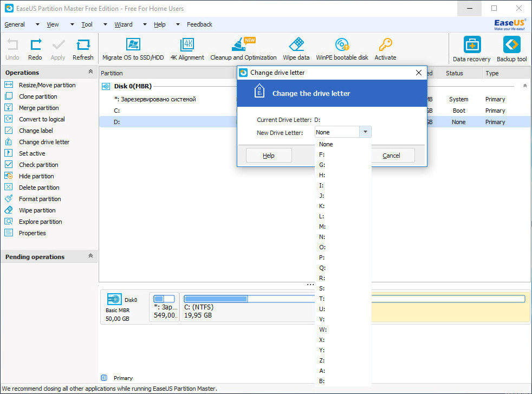
Task: Pick drive letter Z: from list
Action: coord(343,360)
